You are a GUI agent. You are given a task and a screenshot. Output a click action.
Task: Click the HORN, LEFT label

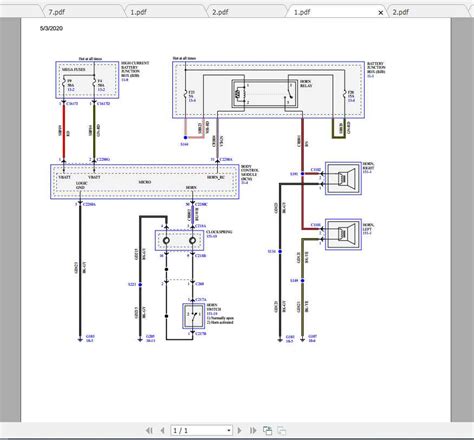point(368,227)
